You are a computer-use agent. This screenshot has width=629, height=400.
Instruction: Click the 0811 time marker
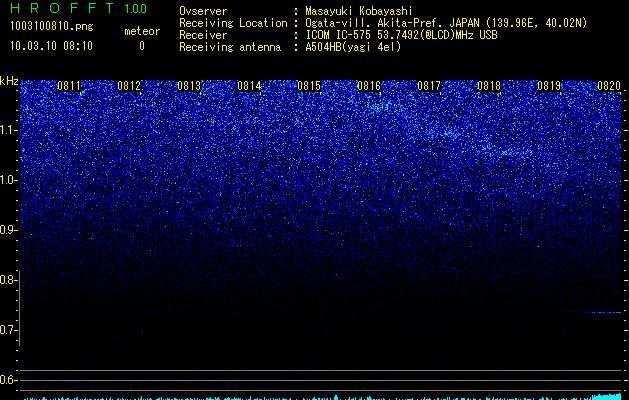coord(69,86)
